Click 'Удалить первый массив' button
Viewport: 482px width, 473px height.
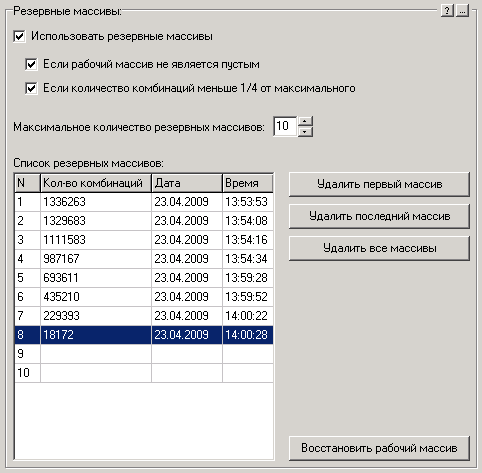tap(379, 184)
